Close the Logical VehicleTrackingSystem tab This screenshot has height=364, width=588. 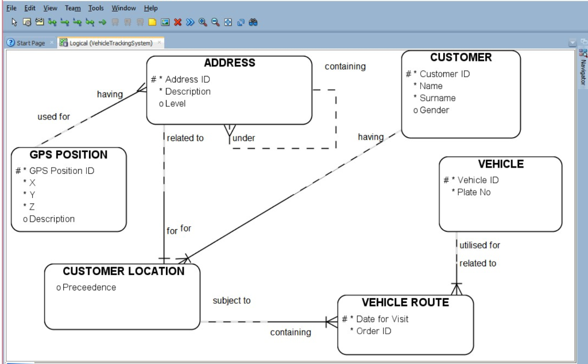tap(160, 42)
